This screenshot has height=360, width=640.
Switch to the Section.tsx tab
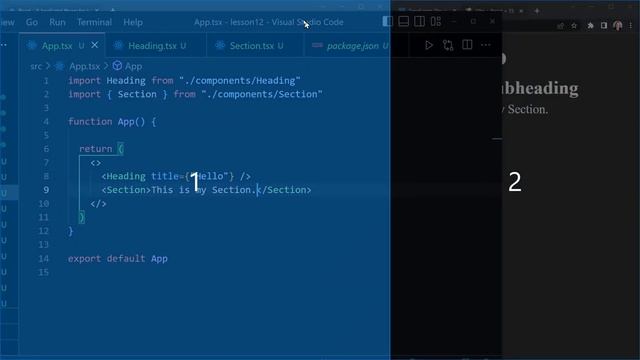pyautogui.click(x=256, y=46)
